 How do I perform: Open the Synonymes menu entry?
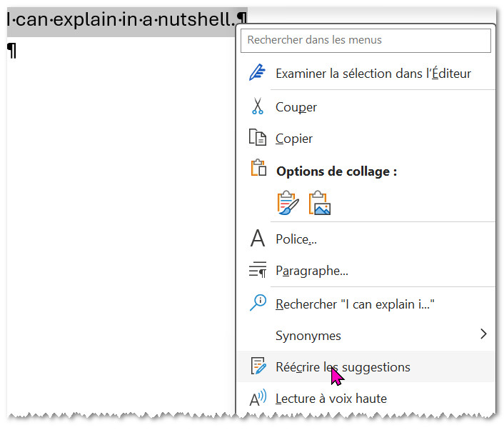click(308, 336)
